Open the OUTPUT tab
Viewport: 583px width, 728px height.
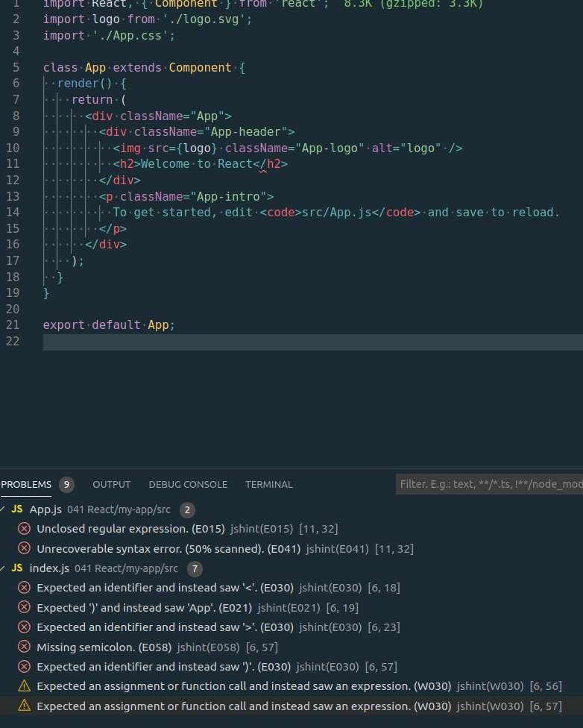click(111, 484)
